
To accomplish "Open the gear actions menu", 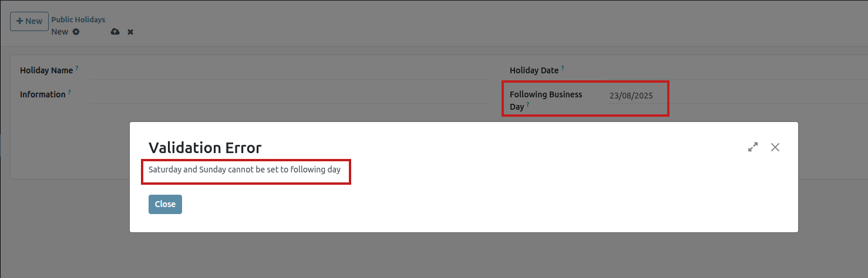I will point(76,32).
